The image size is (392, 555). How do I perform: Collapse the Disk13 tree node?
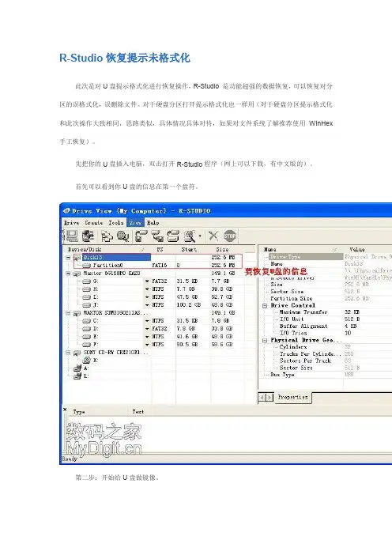[68, 257]
